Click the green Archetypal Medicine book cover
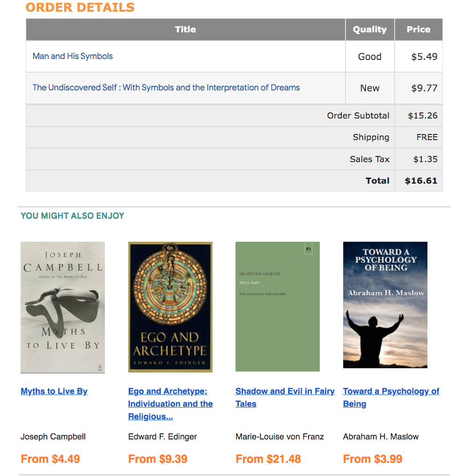 point(278,306)
